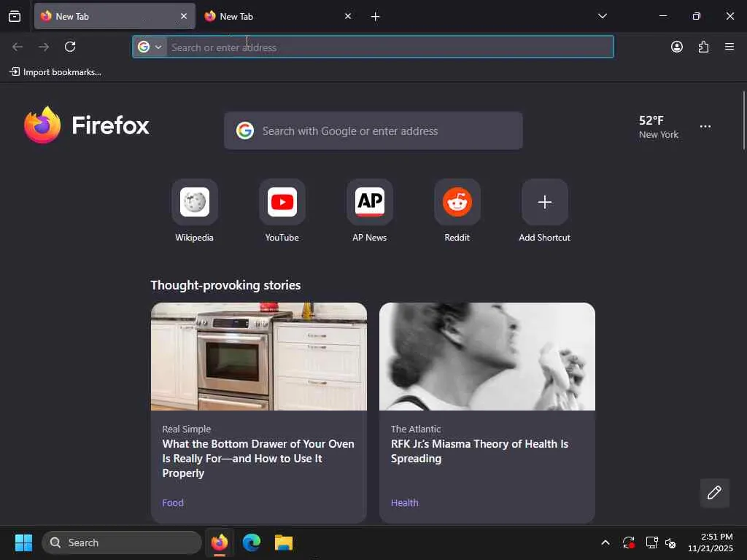This screenshot has height=560, width=747.
Task: Switch to the second New Tab
Action: tap(279, 16)
